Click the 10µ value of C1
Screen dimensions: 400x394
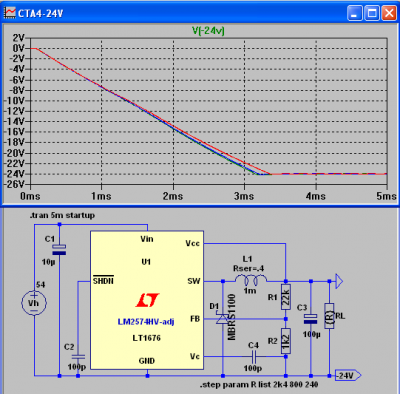click(49, 262)
